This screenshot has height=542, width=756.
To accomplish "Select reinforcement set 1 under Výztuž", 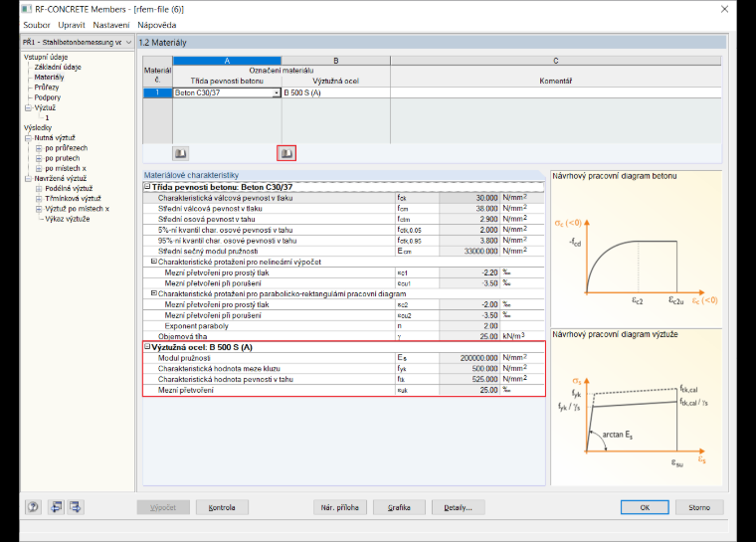I will [x=47, y=117].
